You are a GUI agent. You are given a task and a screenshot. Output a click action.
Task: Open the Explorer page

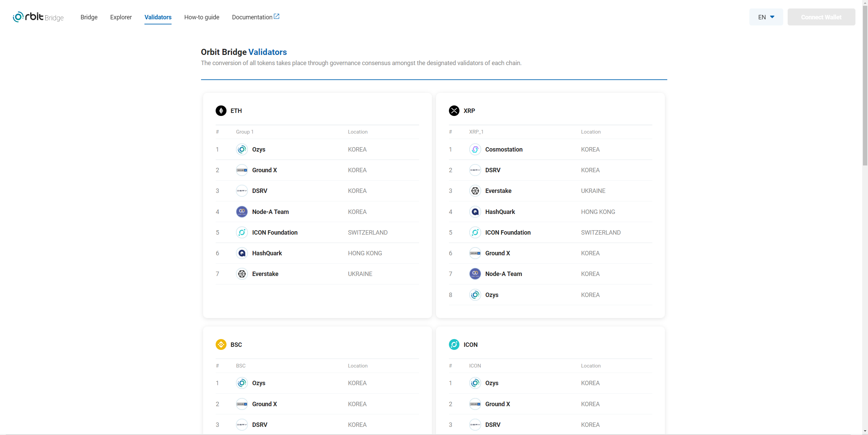click(x=121, y=17)
